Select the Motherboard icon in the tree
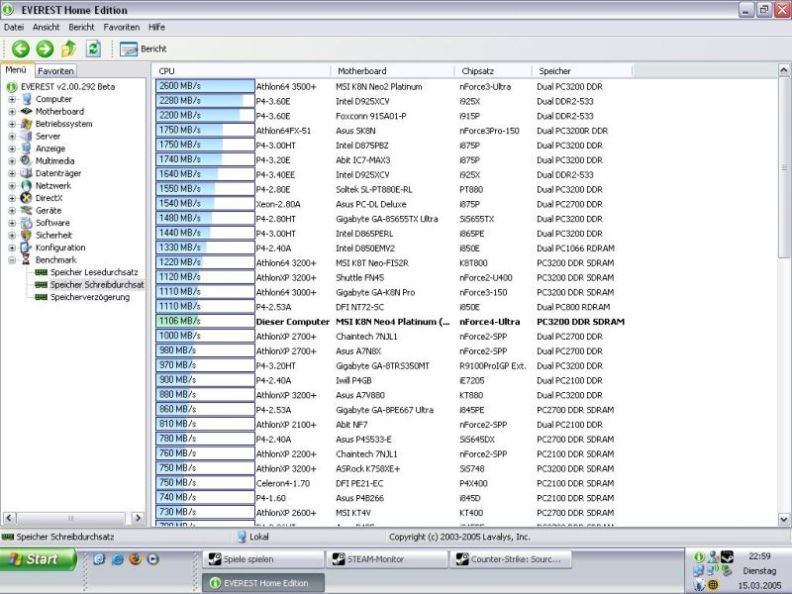Viewport: 792px width, 594px height. pos(27,111)
